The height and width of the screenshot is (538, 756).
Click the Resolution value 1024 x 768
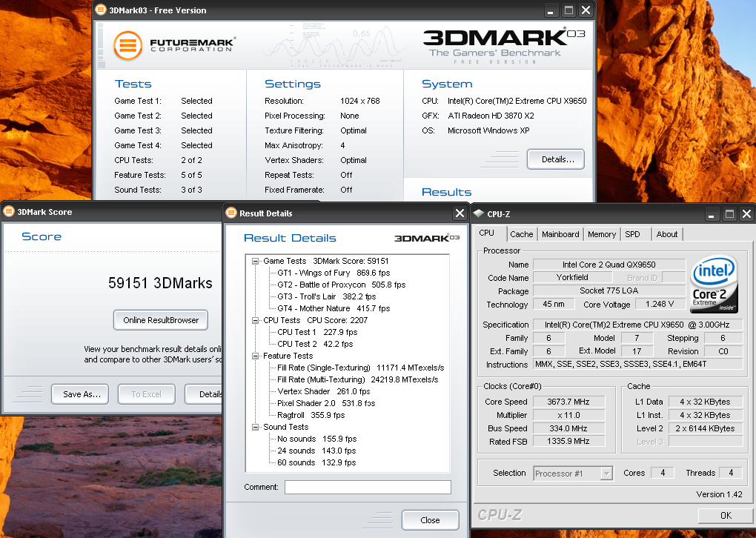360,101
